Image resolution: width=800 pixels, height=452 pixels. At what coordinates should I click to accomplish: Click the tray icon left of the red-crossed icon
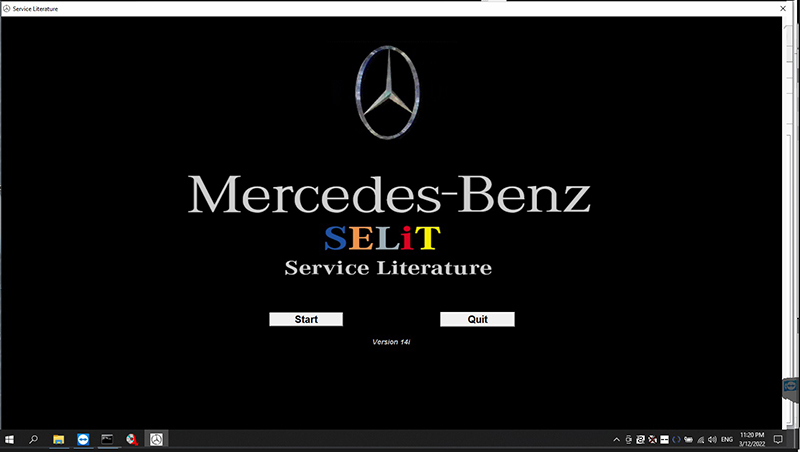click(x=640, y=440)
